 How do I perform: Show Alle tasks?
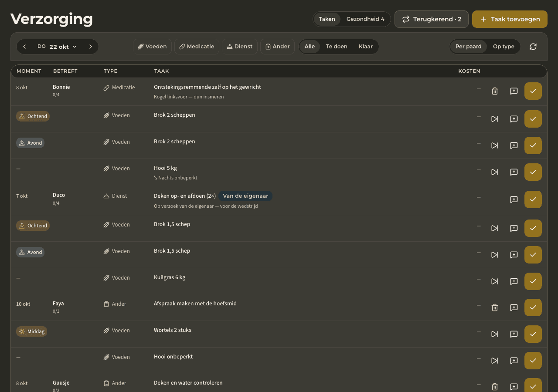(310, 47)
